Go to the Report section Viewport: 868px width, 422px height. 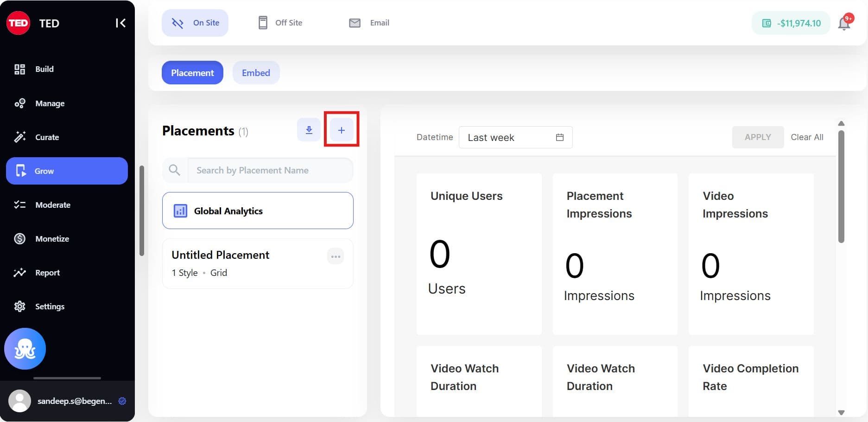coord(47,273)
